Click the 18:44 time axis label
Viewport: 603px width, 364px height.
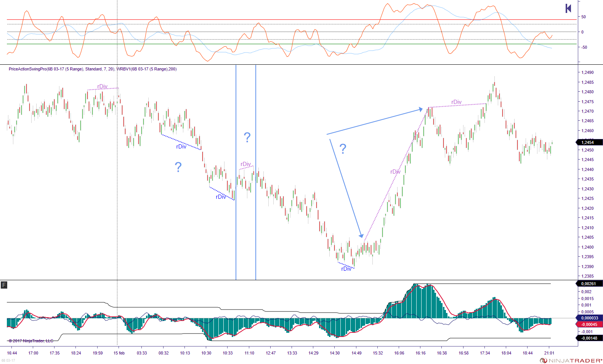tap(528, 353)
